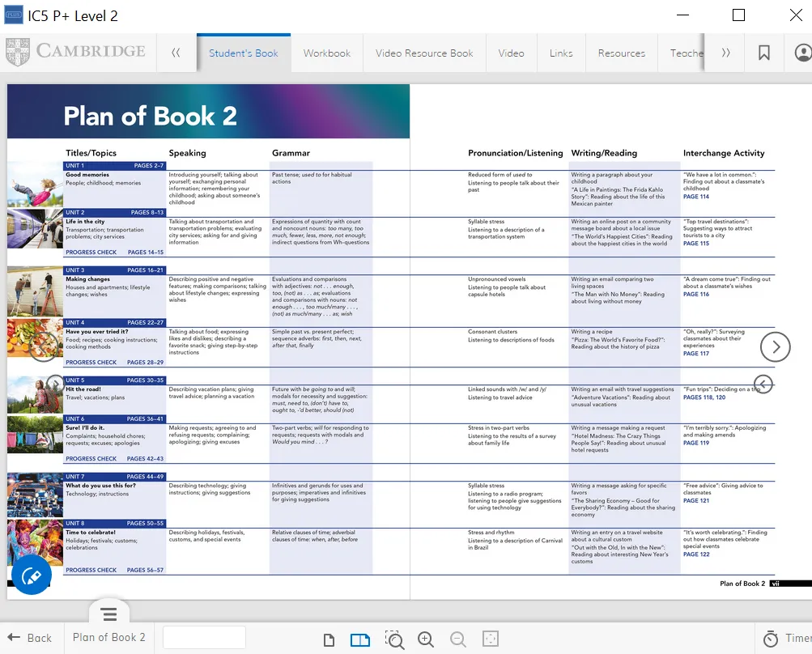
Task: Open the user profile icon
Action: point(803,53)
